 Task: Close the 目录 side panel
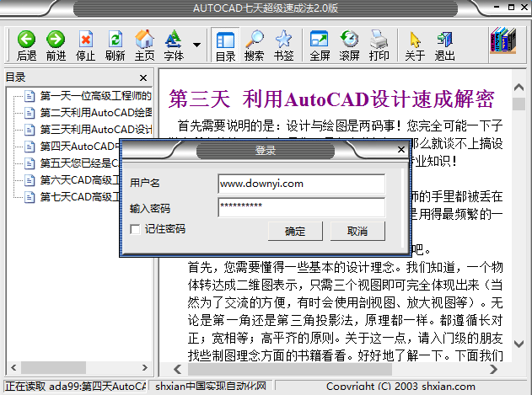[143, 78]
